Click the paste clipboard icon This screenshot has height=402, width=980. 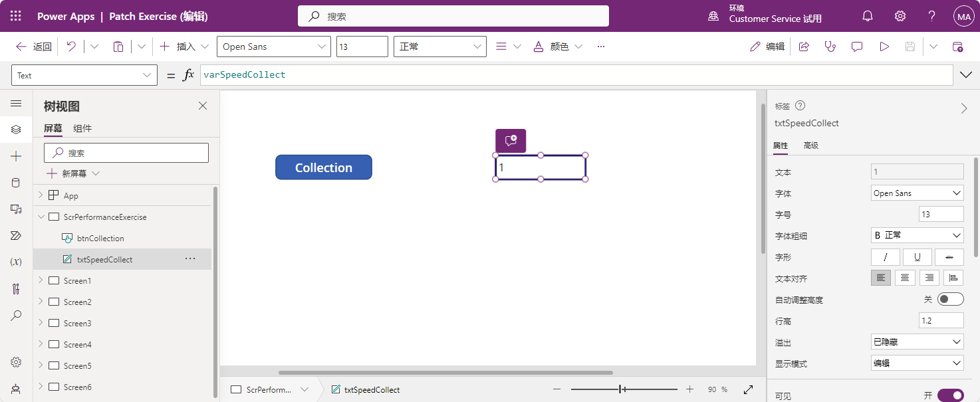point(118,47)
